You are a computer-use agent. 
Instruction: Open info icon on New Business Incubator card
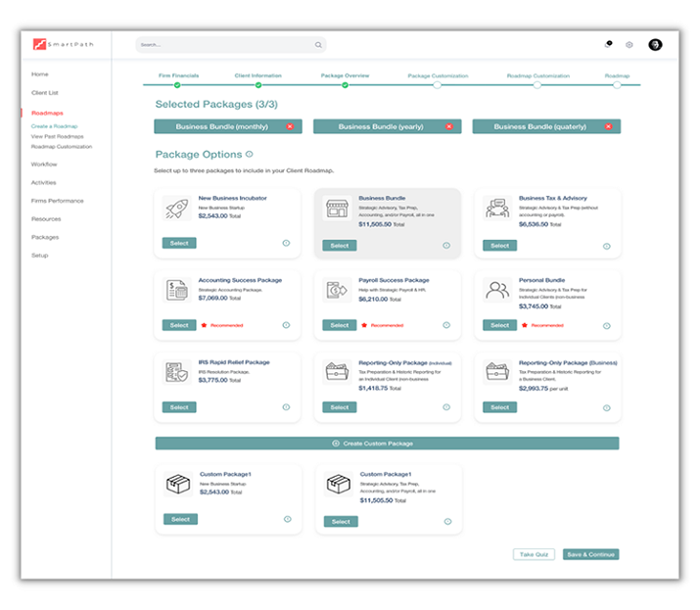(286, 245)
